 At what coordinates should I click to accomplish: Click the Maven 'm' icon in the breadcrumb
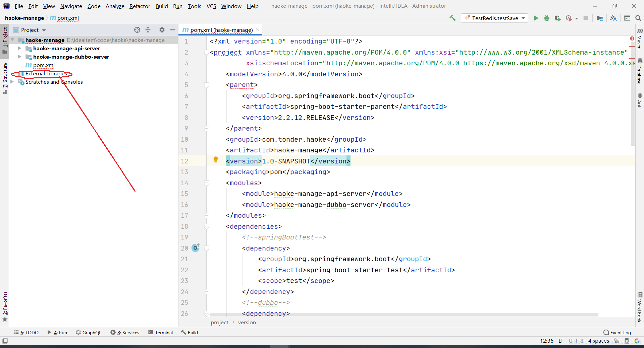coord(53,18)
